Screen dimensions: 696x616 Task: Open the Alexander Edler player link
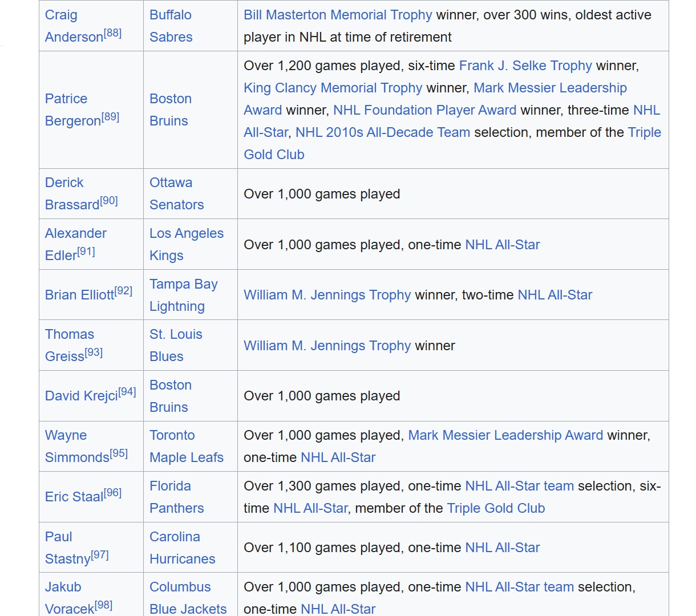(75, 244)
